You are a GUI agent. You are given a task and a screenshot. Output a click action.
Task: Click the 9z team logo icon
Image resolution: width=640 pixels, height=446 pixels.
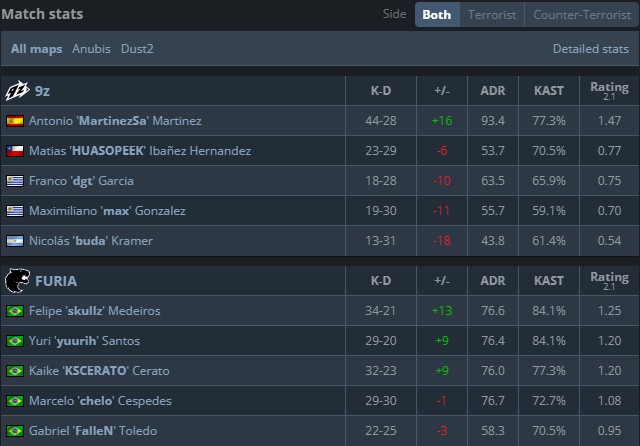17,91
